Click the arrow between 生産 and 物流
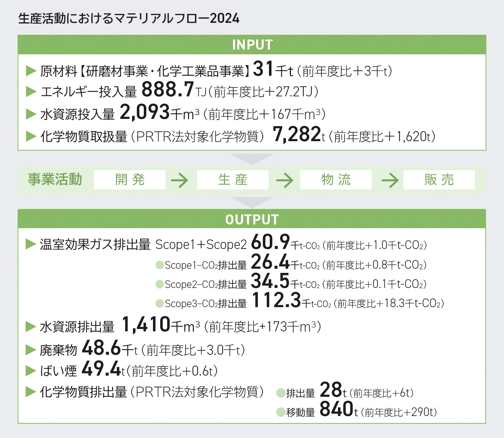The image size is (504, 438). (285, 180)
